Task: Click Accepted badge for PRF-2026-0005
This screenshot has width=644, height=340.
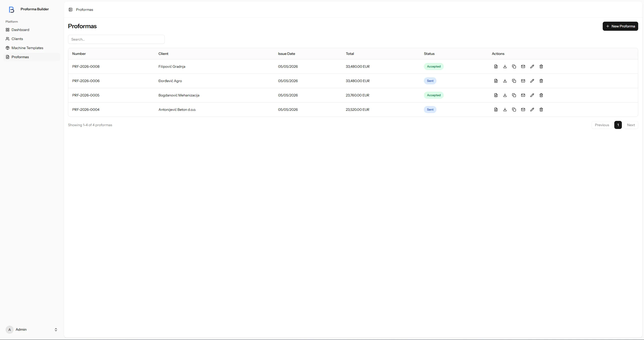Action: pos(433,95)
